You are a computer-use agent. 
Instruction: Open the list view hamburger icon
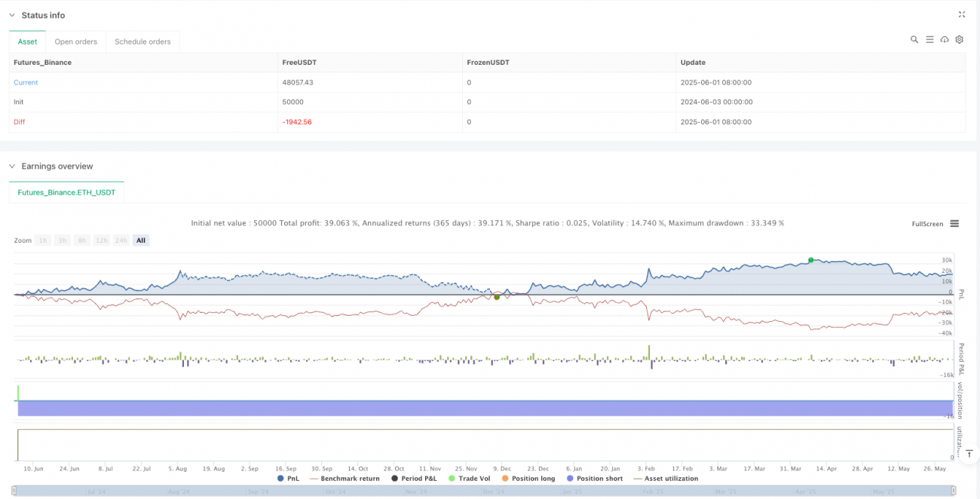[x=929, y=40]
